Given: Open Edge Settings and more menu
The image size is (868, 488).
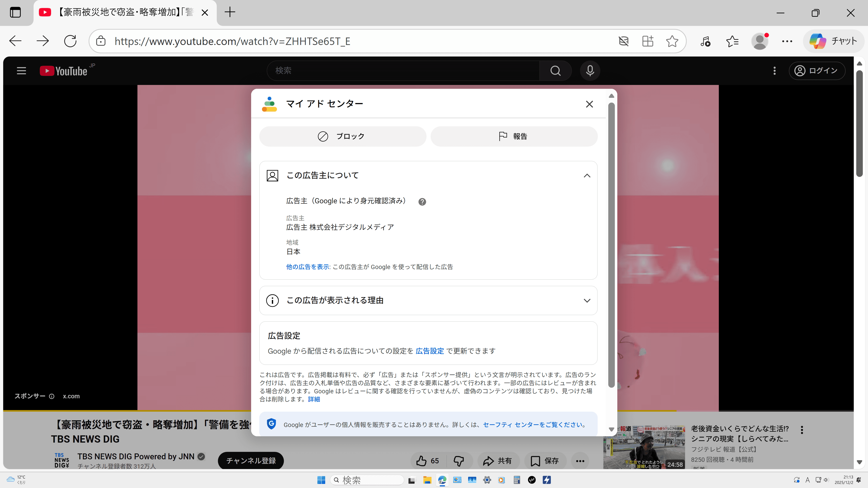Looking at the screenshot, I should 787,41.
